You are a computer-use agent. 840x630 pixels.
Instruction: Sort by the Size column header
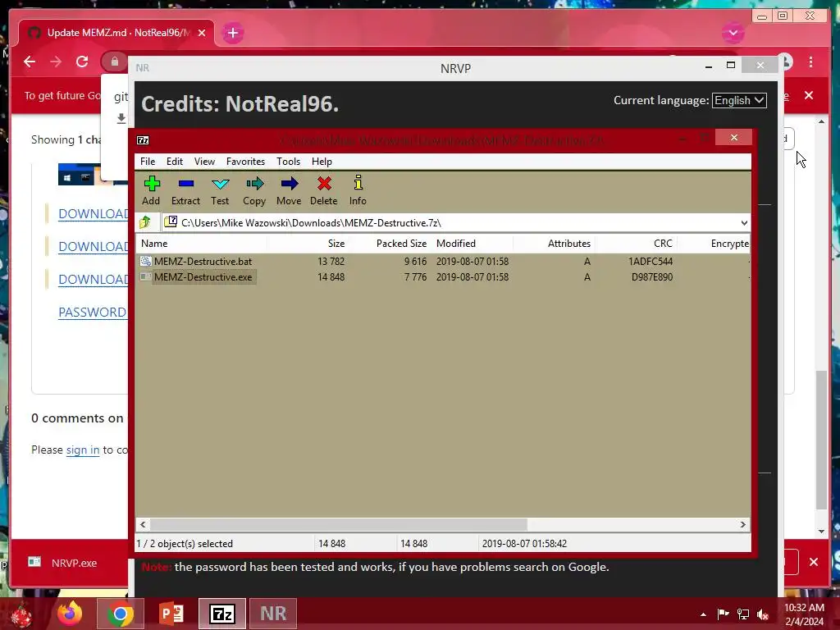click(x=308, y=243)
